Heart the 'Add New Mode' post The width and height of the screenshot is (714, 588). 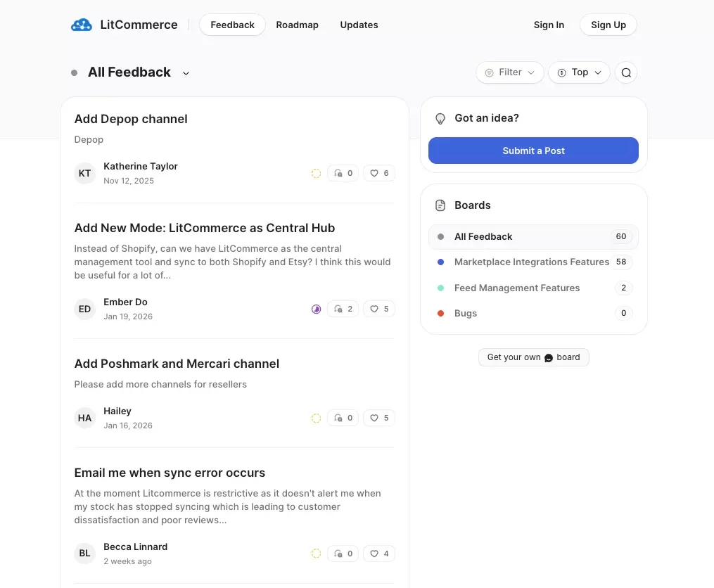[x=378, y=309]
